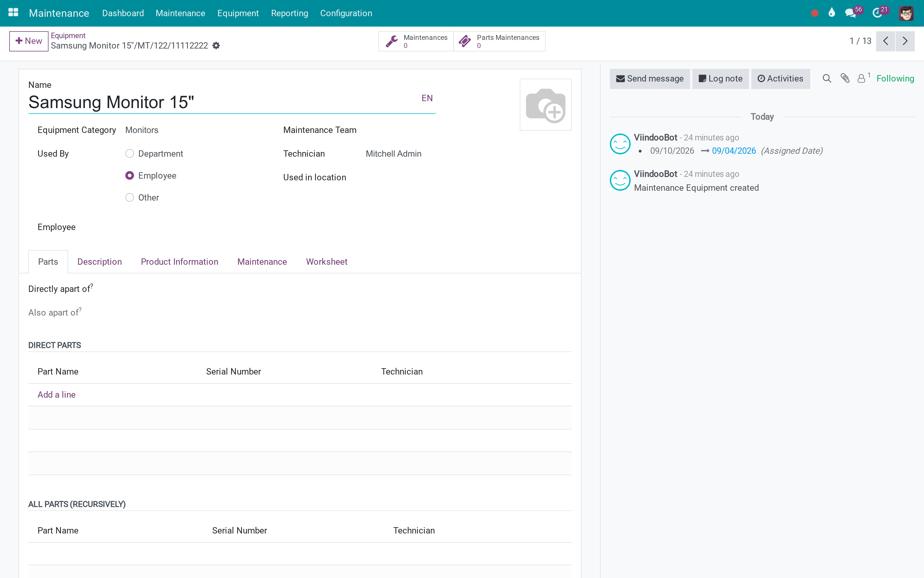Sort Direct Parts by Part Name column

click(x=58, y=372)
